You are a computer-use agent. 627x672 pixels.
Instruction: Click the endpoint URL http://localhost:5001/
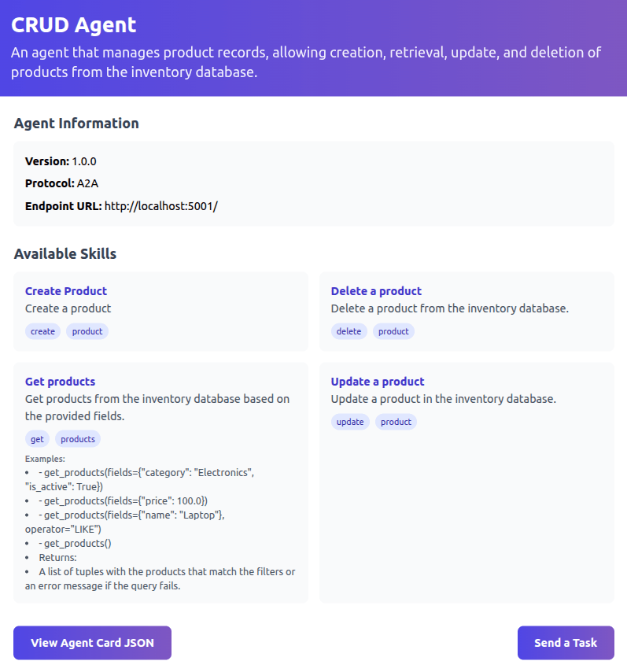click(160, 206)
